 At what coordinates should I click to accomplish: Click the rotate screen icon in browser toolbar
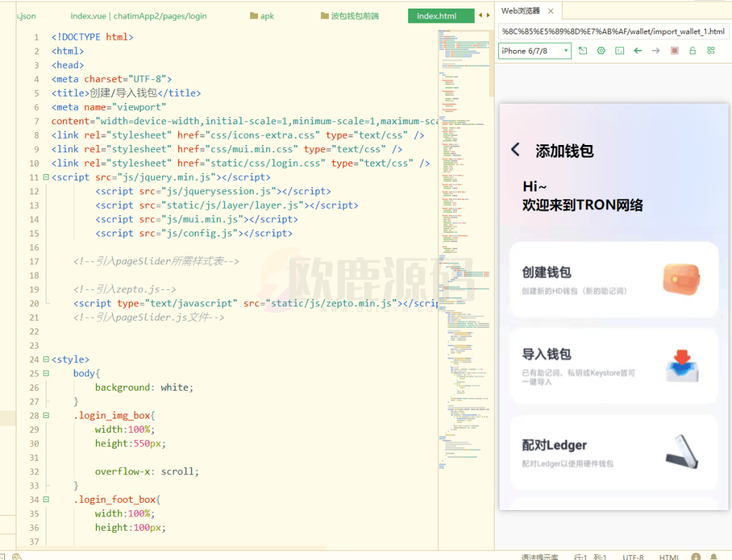583,51
